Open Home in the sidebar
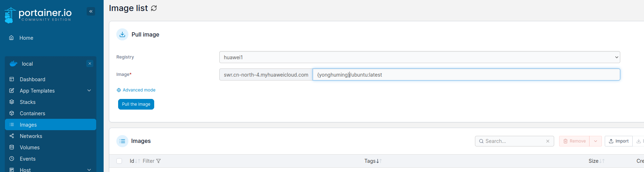Viewport: 644px width, 172px height. click(x=26, y=38)
